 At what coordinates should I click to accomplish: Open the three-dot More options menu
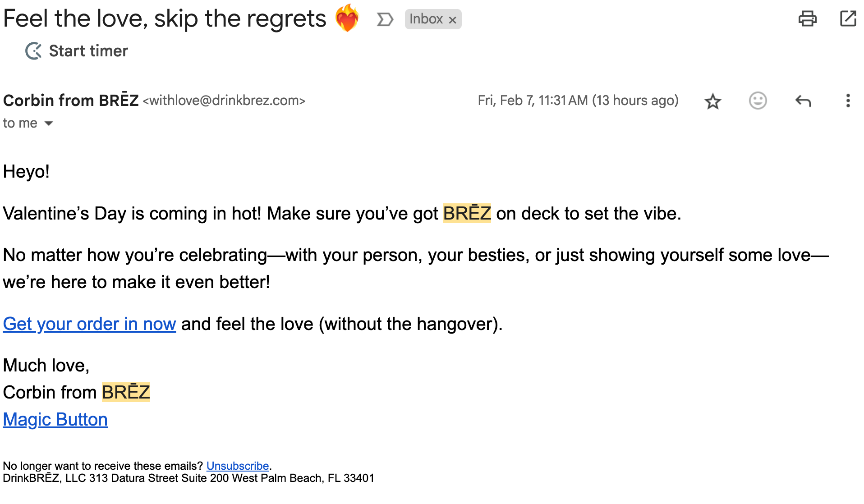pos(848,101)
